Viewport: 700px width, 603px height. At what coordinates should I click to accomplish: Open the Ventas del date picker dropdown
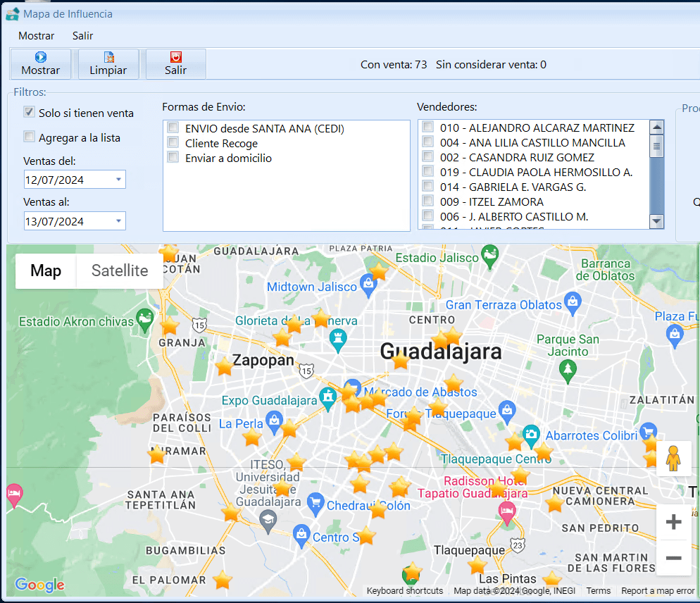(x=118, y=180)
